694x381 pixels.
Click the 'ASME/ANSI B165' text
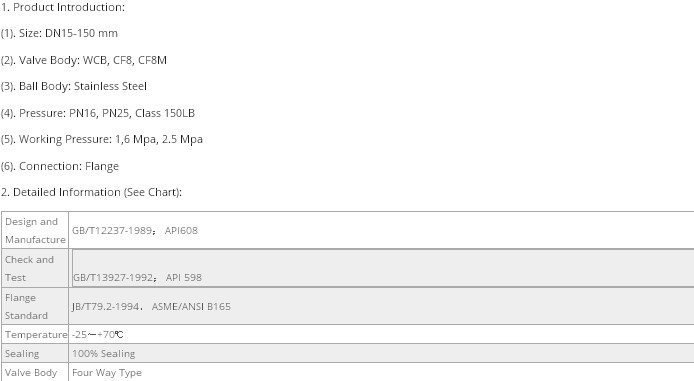tap(191, 306)
